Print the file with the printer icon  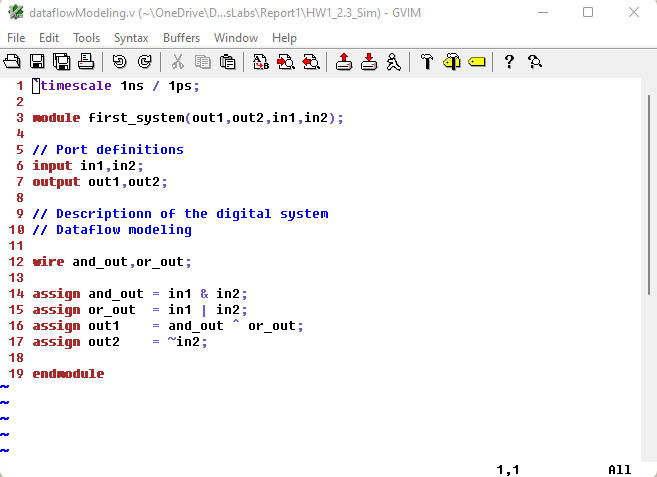coord(85,62)
